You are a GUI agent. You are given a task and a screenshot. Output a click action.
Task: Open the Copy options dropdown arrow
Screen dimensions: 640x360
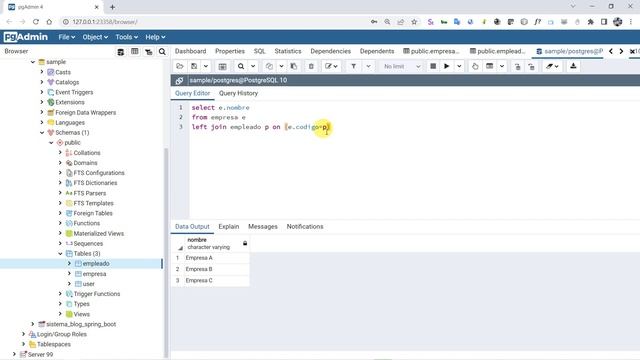[x=281, y=66]
